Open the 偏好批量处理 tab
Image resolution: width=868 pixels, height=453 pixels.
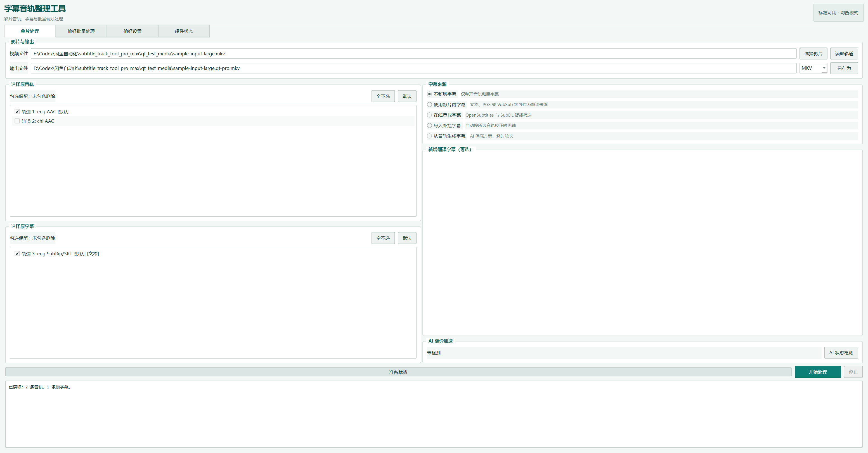[x=81, y=31]
